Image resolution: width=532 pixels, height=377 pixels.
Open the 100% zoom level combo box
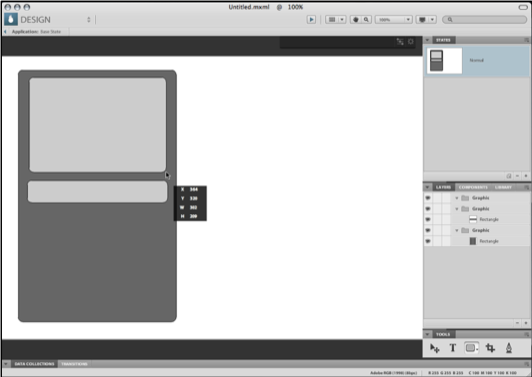(394, 20)
